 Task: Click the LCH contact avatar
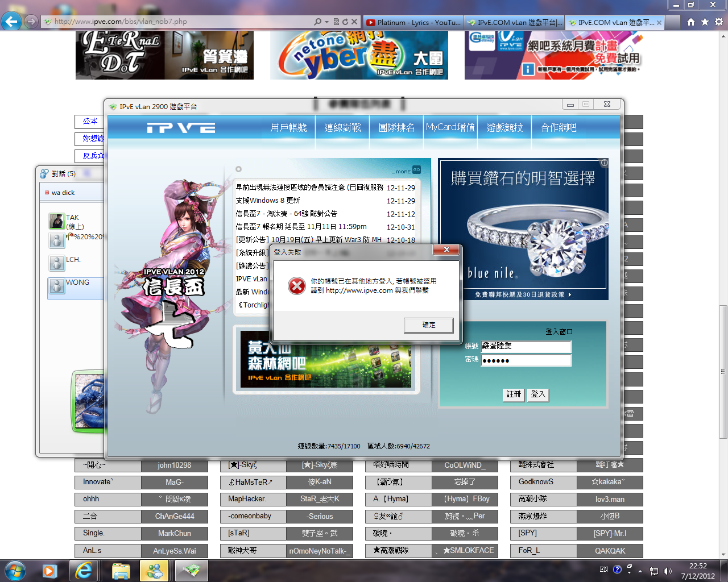tap(56, 263)
